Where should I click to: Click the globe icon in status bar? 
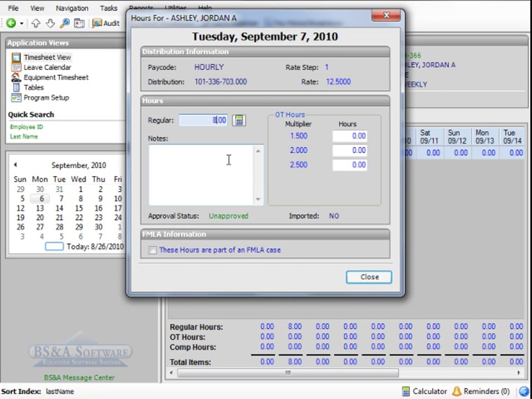tap(524, 391)
